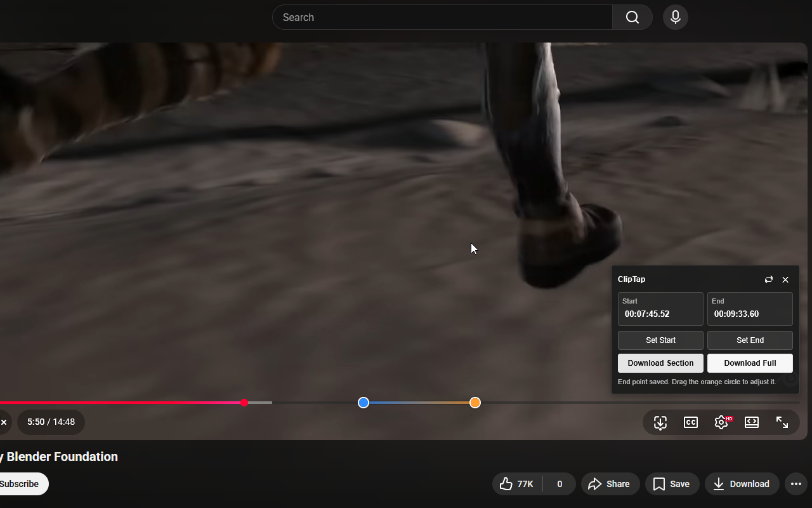Viewport: 812px width, 508px height.
Task: Edit the Start time 00:07:45.52 field
Action: [x=660, y=309]
